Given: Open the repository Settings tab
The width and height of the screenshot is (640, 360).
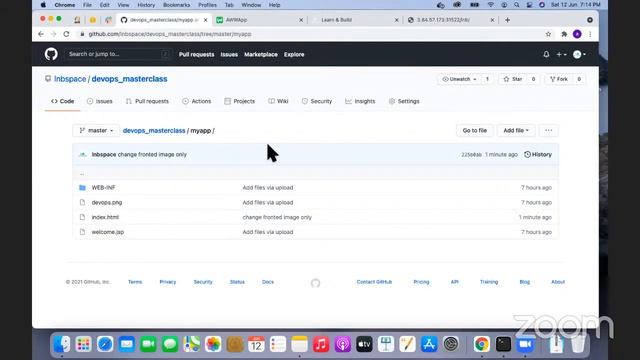Looking at the screenshot, I should (404, 101).
